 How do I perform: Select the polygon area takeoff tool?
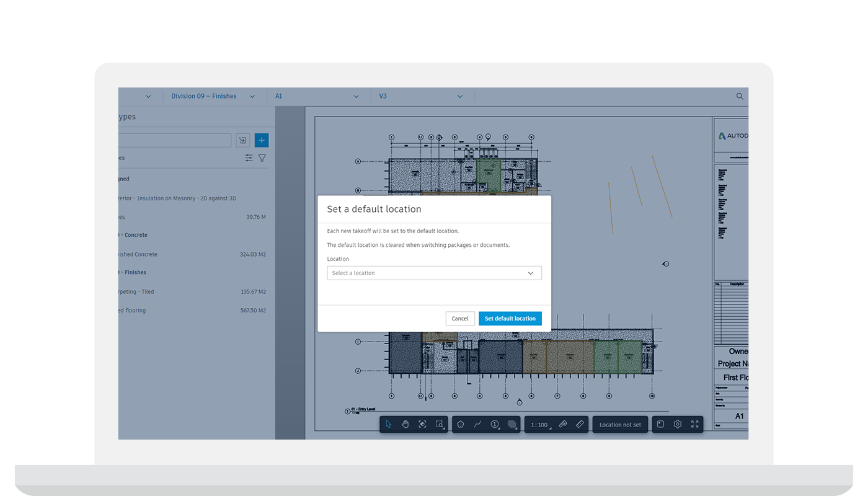(461, 424)
